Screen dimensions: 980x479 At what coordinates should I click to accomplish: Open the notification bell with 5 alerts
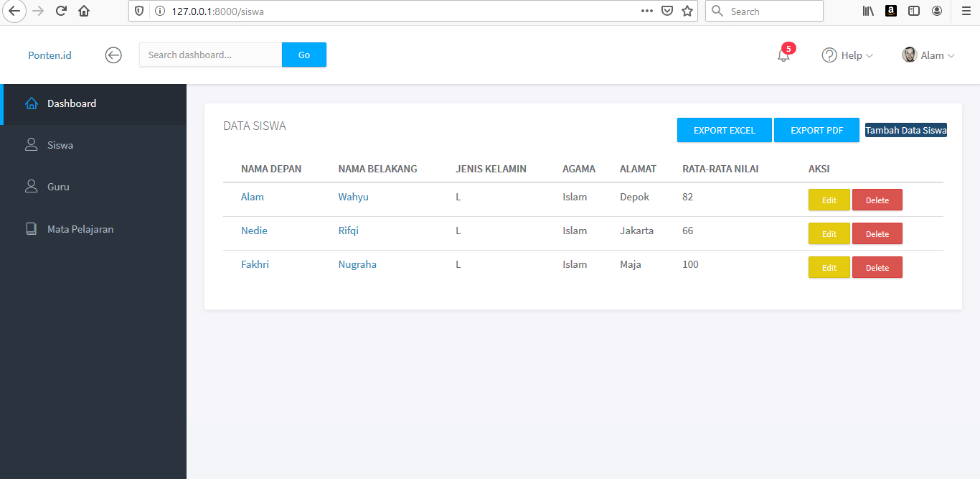pyautogui.click(x=783, y=55)
